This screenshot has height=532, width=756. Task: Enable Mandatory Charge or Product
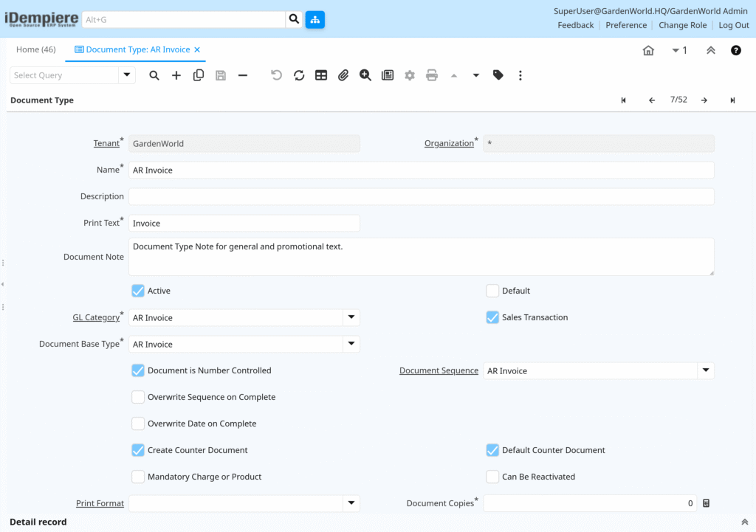tap(138, 476)
